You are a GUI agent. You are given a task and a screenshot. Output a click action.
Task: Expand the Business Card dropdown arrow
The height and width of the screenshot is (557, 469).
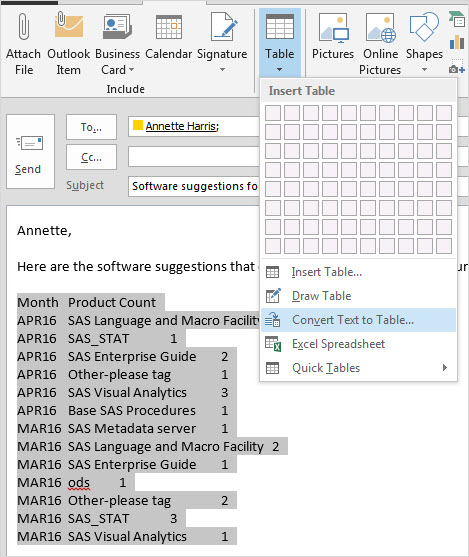(131, 70)
